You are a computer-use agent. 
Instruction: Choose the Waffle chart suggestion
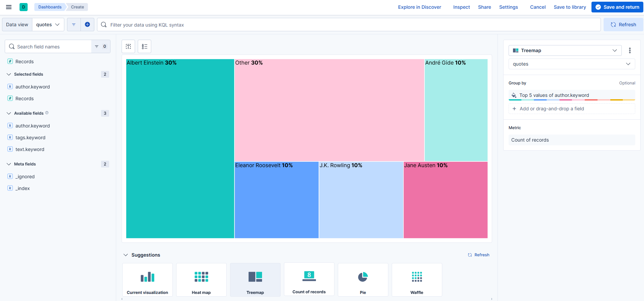417,280
